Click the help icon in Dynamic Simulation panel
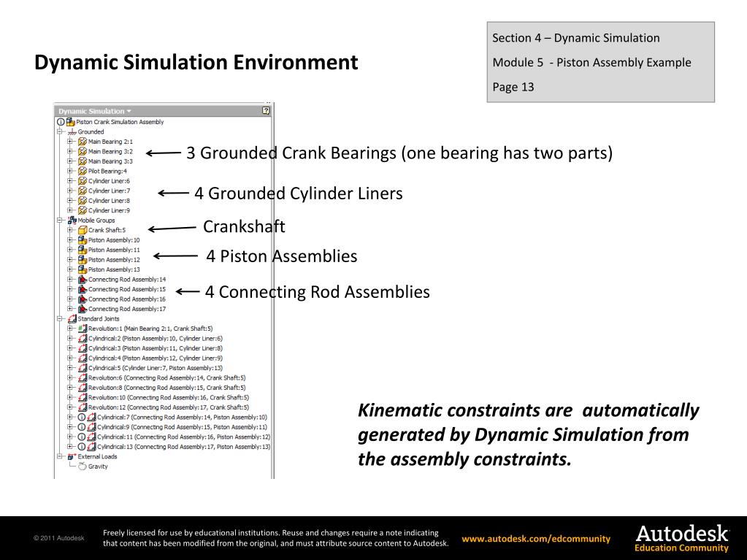The height and width of the screenshot is (560, 747). pos(266,111)
